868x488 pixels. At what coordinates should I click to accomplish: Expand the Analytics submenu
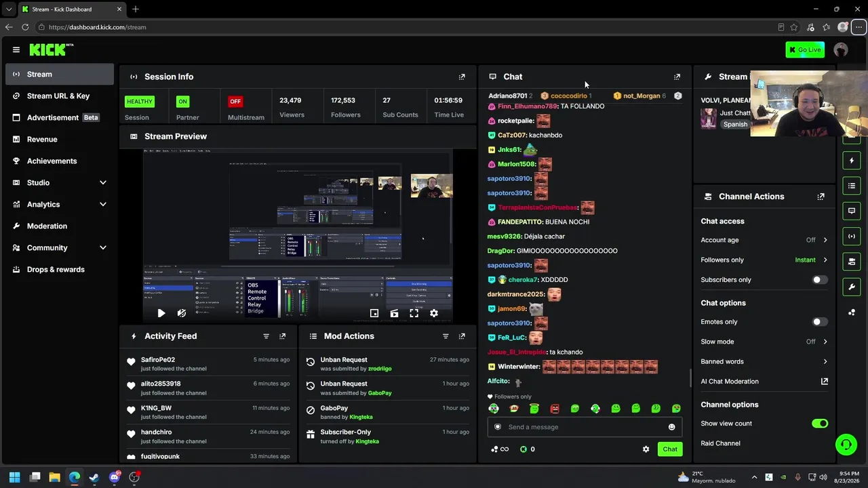[60, 205]
